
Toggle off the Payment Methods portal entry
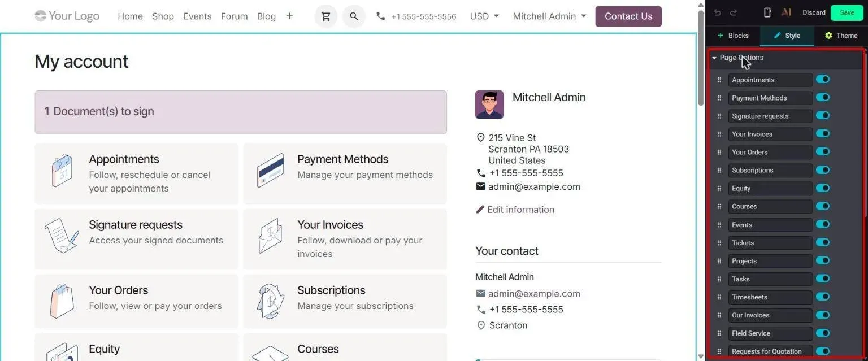[x=823, y=97]
